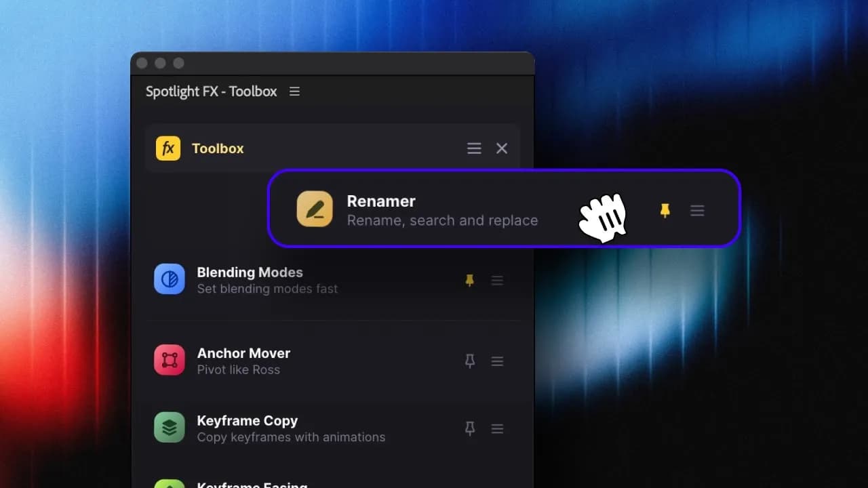Unpin the Renamer tool
868x488 pixels.
[x=665, y=211]
